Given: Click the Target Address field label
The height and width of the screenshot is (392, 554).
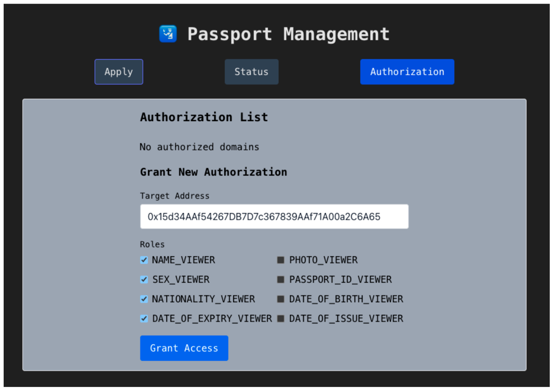Looking at the screenshot, I should 175,196.
